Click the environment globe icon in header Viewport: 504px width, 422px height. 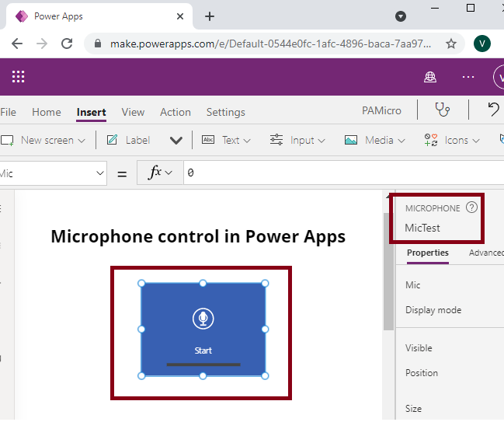point(429,77)
